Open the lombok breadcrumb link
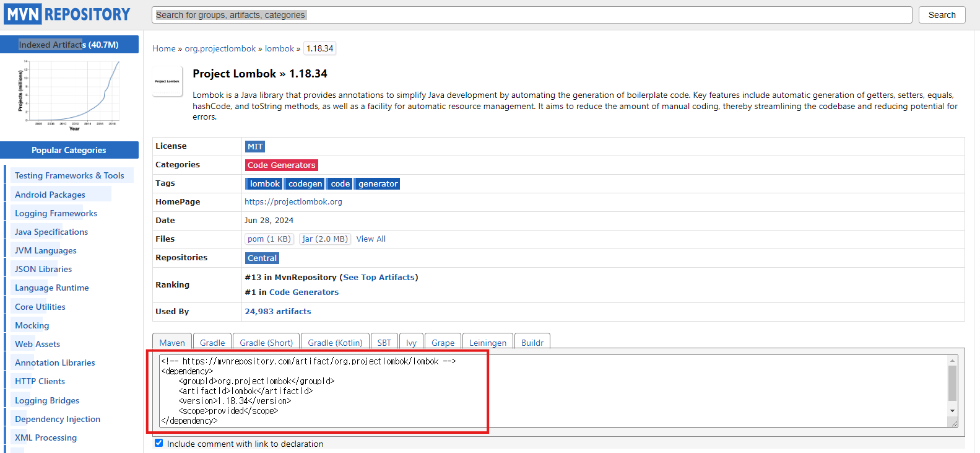The width and height of the screenshot is (980, 453). [x=279, y=48]
